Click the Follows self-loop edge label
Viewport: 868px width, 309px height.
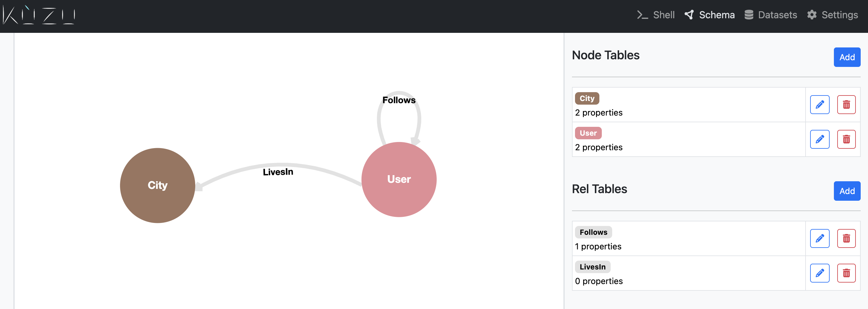coord(399,100)
